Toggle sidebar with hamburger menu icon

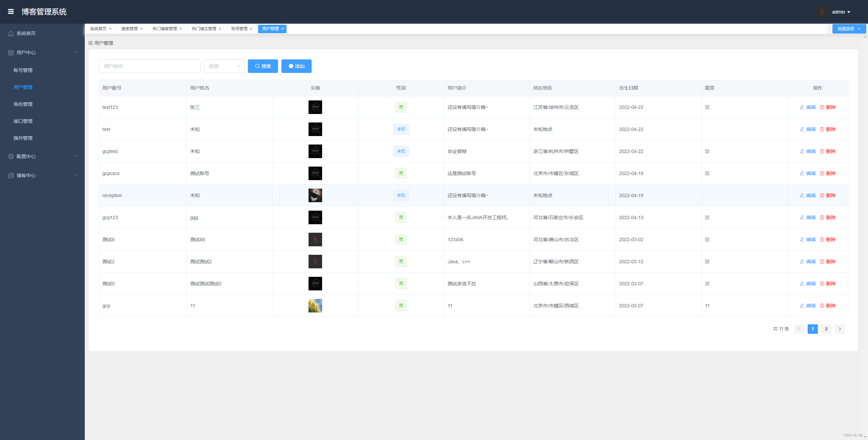11,12
